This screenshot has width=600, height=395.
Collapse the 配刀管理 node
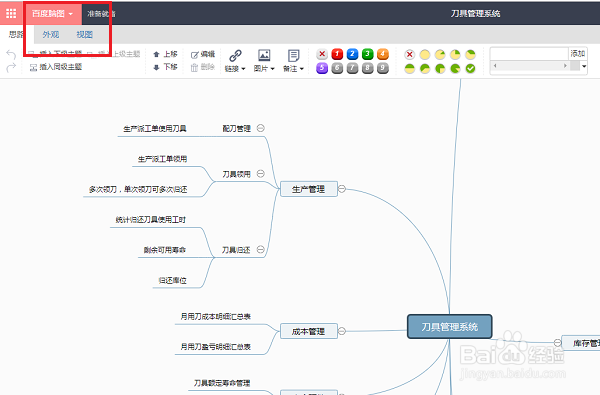click(261, 128)
